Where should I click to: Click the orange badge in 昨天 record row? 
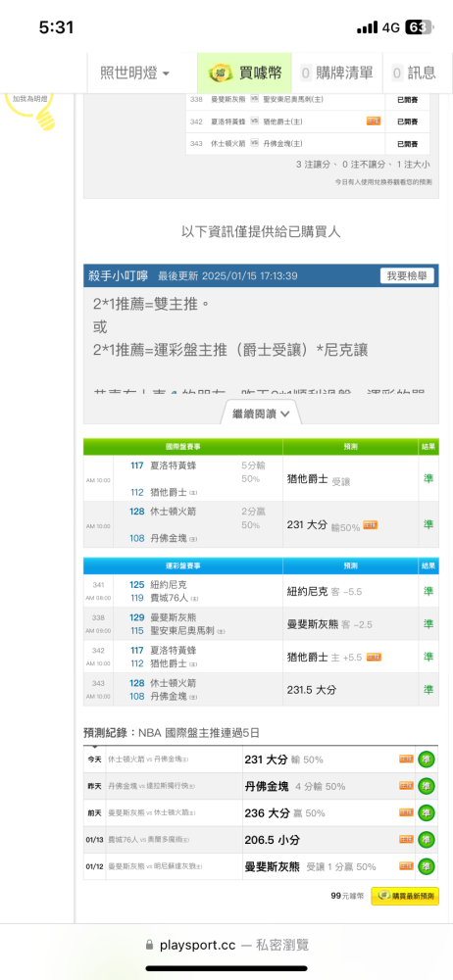pyautogui.click(x=406, y=786)
